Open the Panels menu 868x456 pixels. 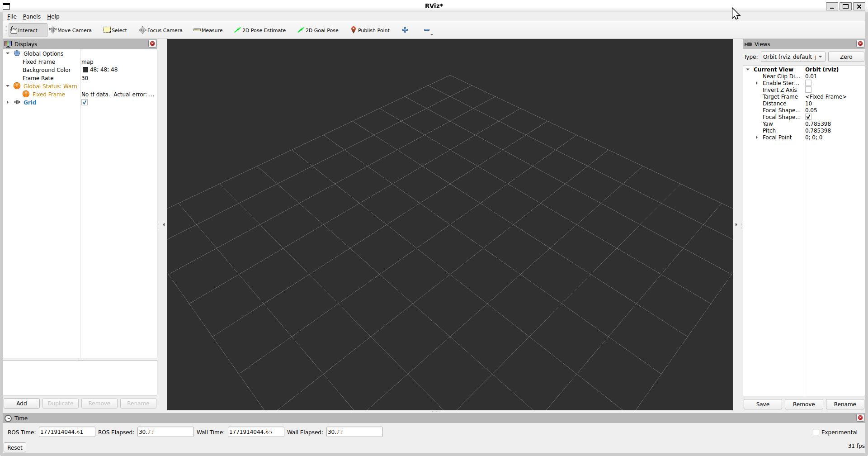pyautogui.click(x=32, y=17)
